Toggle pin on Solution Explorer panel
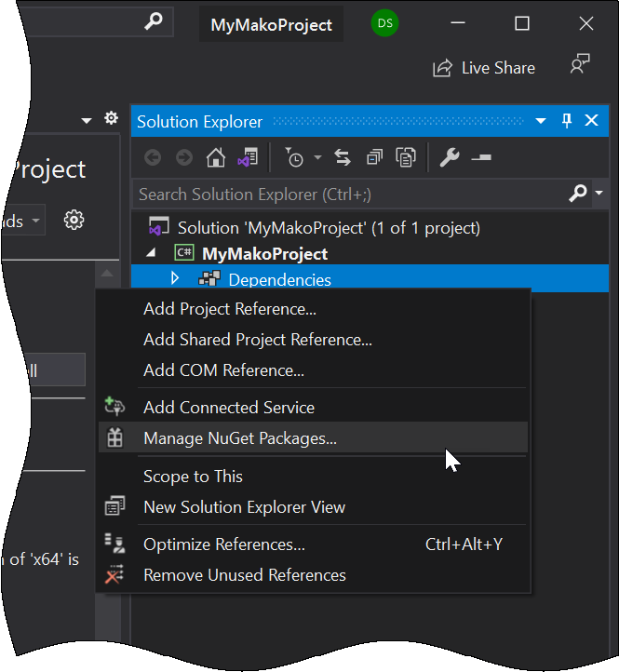 (567, 121)
